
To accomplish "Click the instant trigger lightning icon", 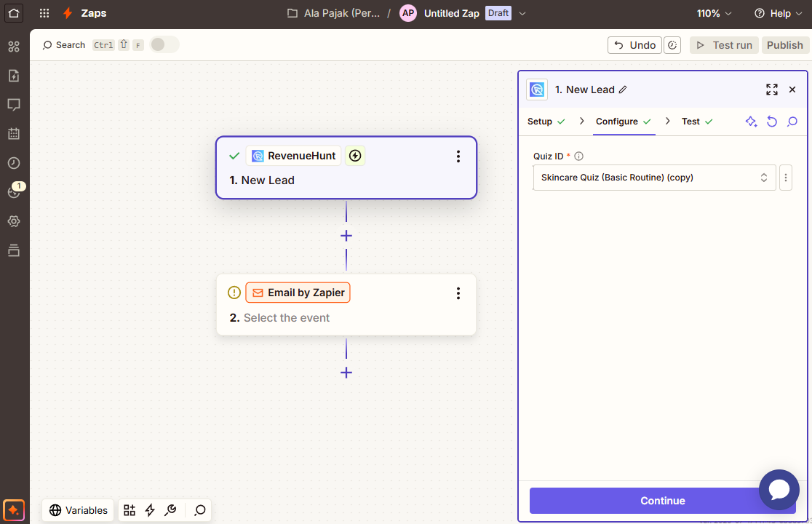I will point(355,156).
